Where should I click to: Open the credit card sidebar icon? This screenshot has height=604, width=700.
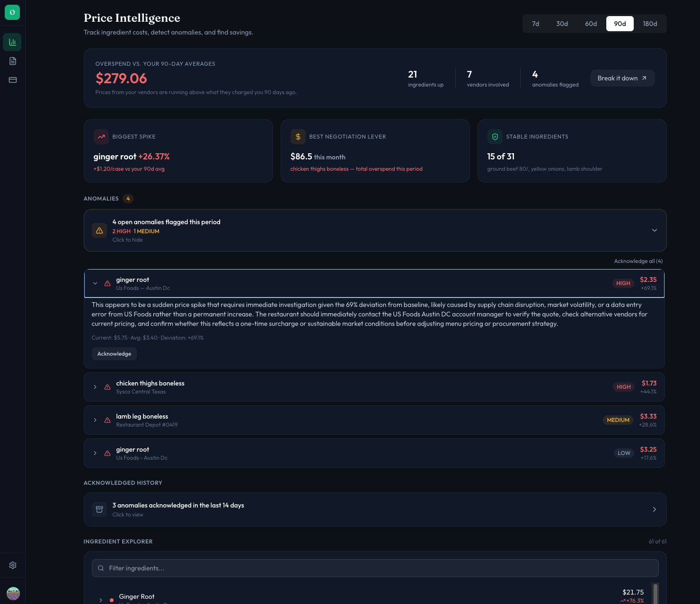coord(13,80)
